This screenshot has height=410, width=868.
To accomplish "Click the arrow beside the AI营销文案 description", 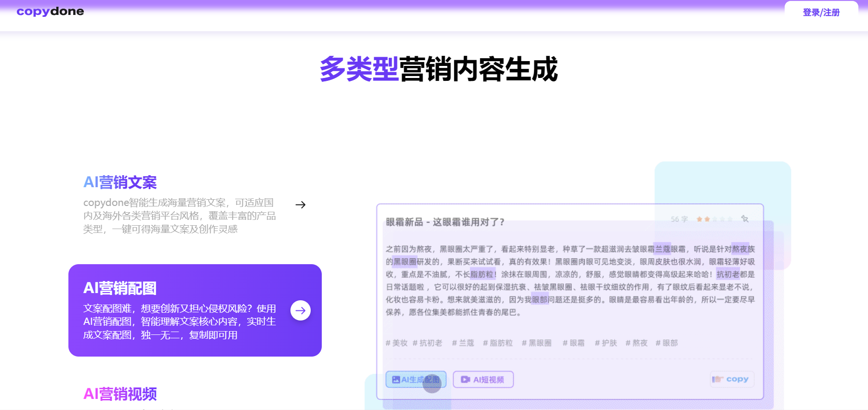I will (x=301, y=205).
